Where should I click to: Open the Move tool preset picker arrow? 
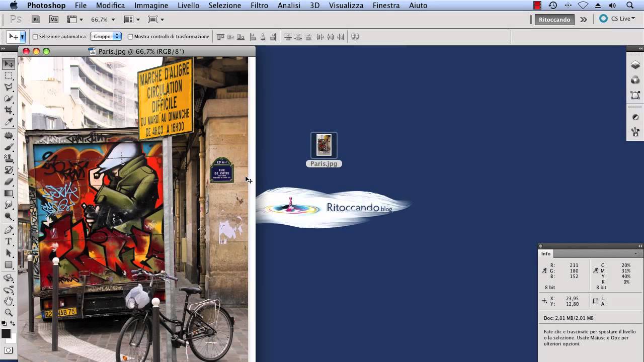pyautogui.click(x=22, y=37)
